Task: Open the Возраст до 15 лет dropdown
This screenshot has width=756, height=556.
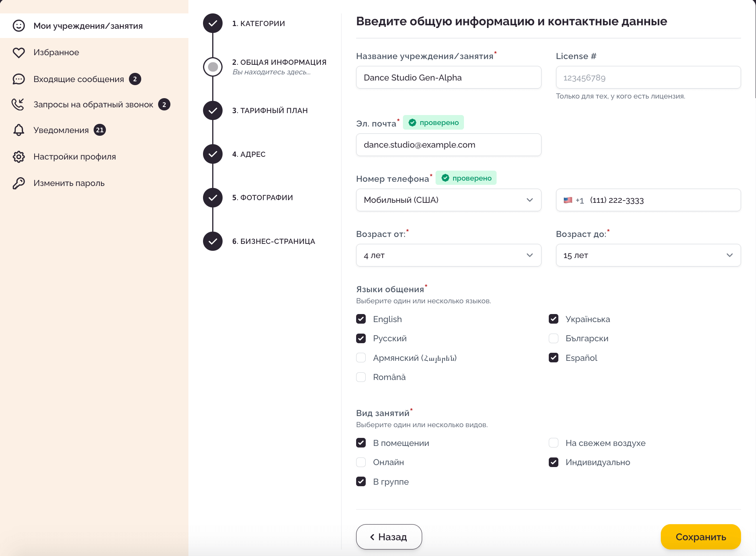Action: click(648, 255)
